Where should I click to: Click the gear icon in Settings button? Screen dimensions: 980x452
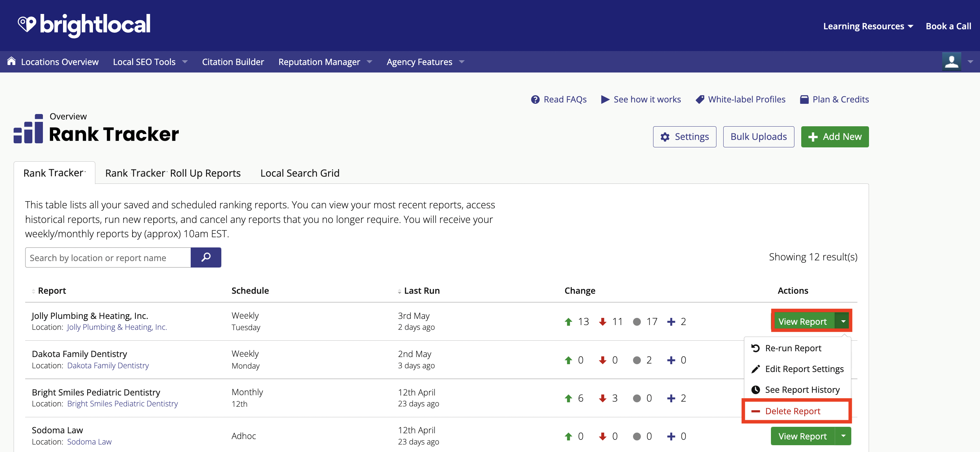665,137
